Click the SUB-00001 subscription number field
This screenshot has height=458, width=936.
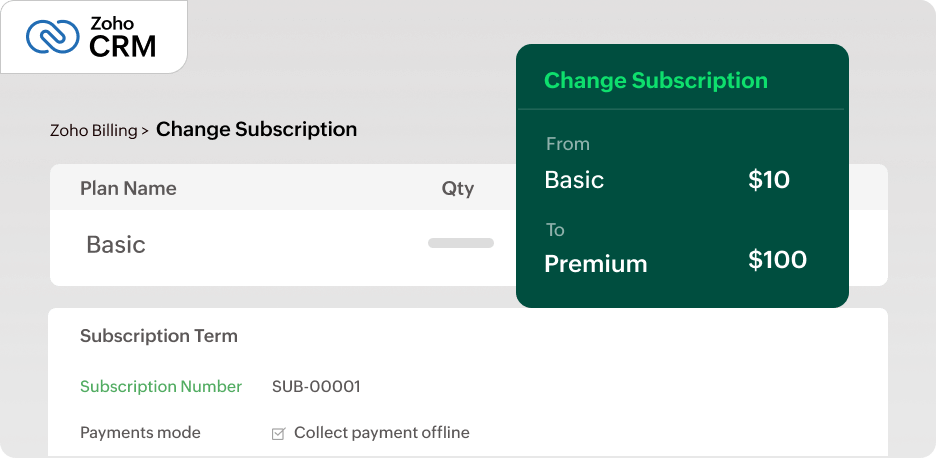[x=316, y=387]
